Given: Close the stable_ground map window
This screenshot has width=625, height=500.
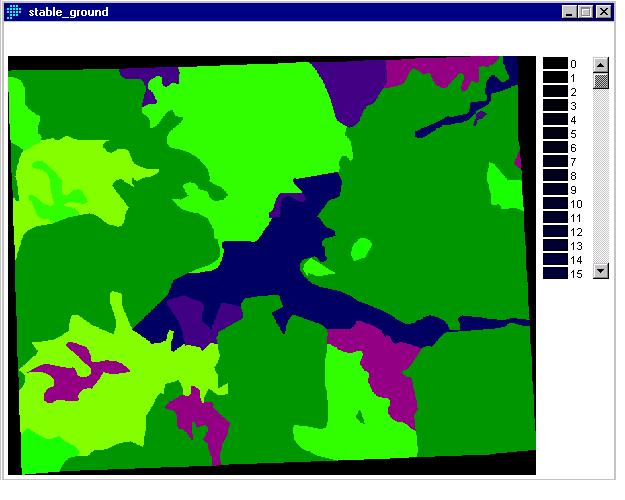Looking at the screenshot, I should [x=604, y=12].
